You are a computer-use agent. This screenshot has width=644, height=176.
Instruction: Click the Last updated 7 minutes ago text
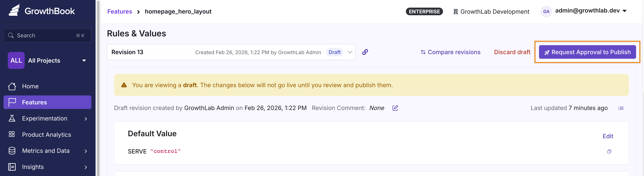click(569, 108)
